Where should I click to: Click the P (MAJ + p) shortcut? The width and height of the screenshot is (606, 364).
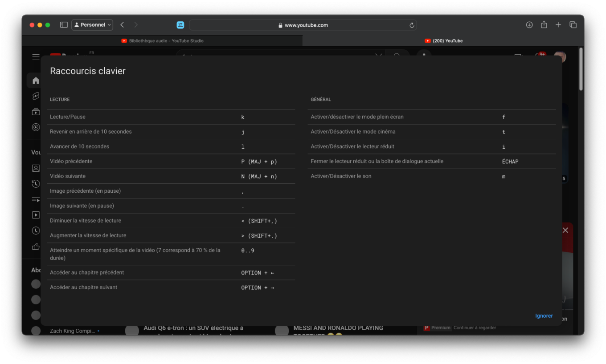click(x=259, y=162)
